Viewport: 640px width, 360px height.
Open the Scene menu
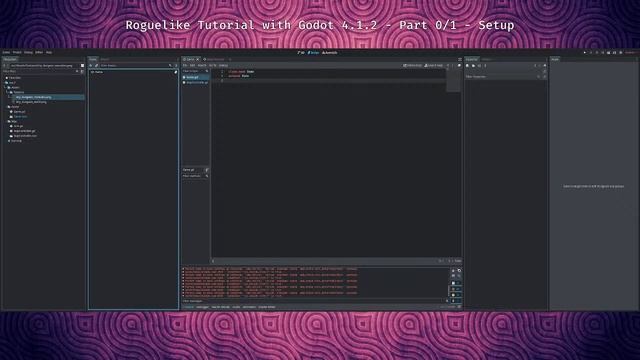click(6, 52)
